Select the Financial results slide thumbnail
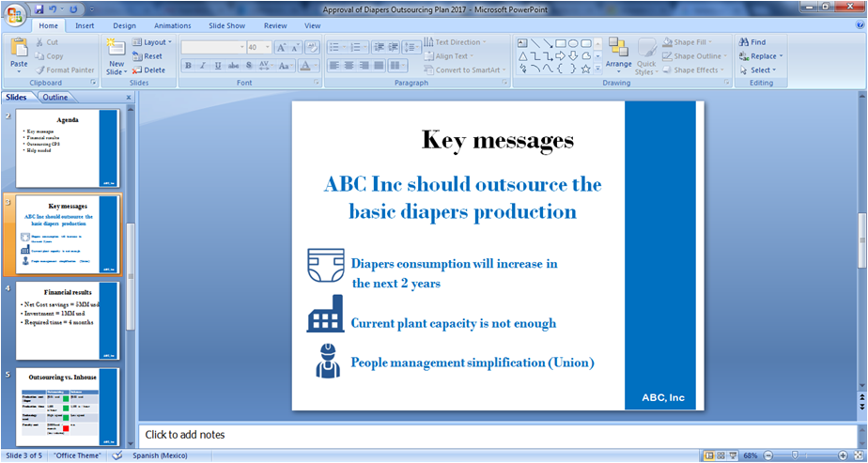Viewport: 868px width, 463px height. [67, 321]
